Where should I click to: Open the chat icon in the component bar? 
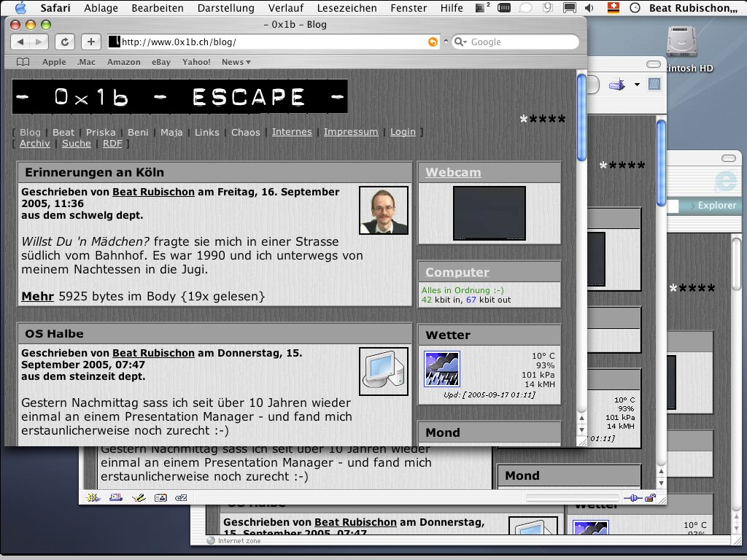pos(181,497)
